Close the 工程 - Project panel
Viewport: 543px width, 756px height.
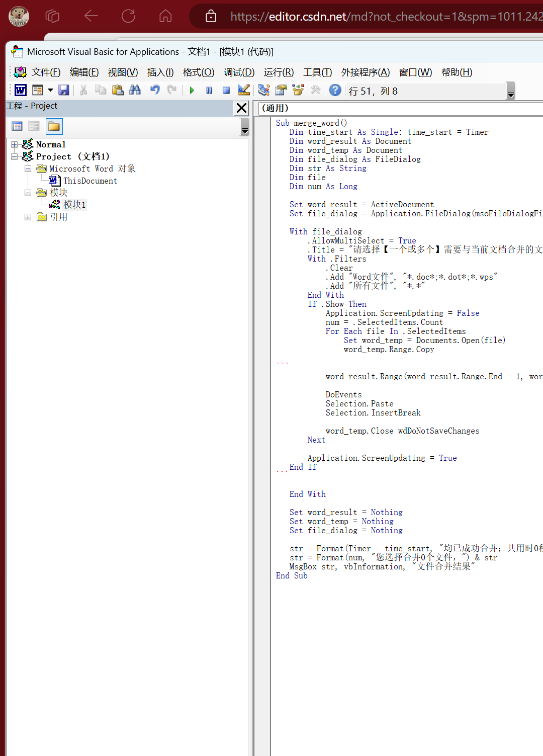pyautogui.click(x=241, y=108)
